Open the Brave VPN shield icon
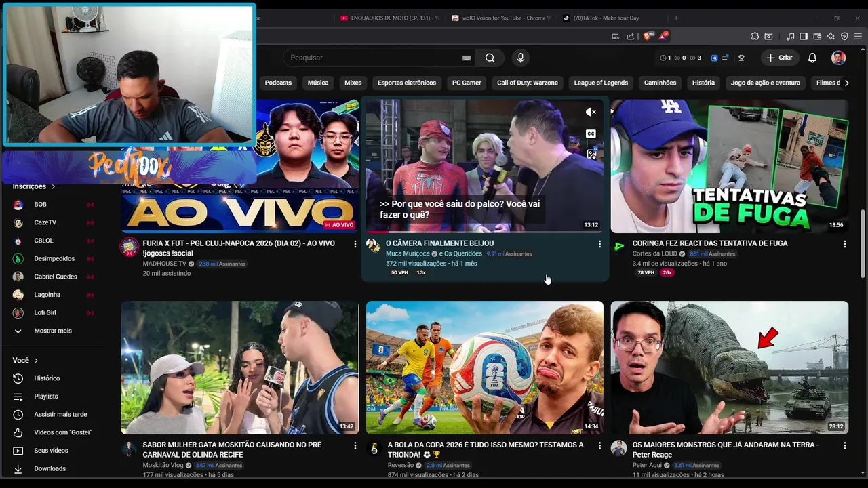Image resolution: width=868 pixels, height=488 pixels. 844,36
